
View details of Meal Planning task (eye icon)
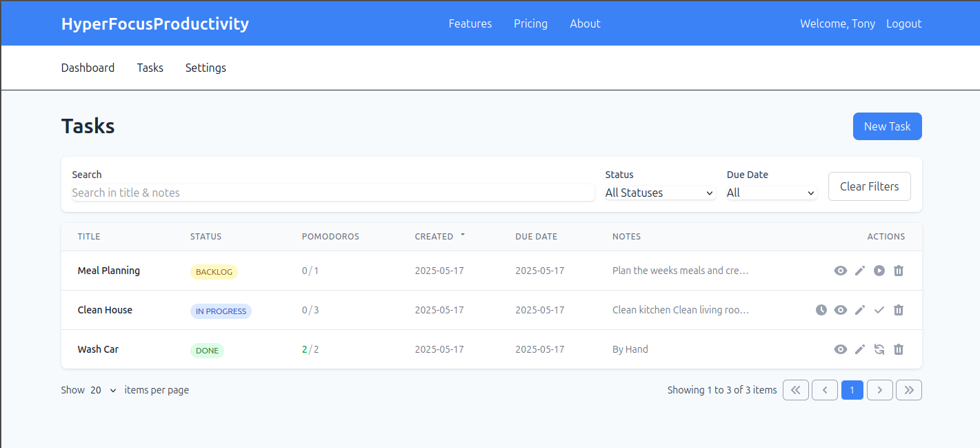840,271
